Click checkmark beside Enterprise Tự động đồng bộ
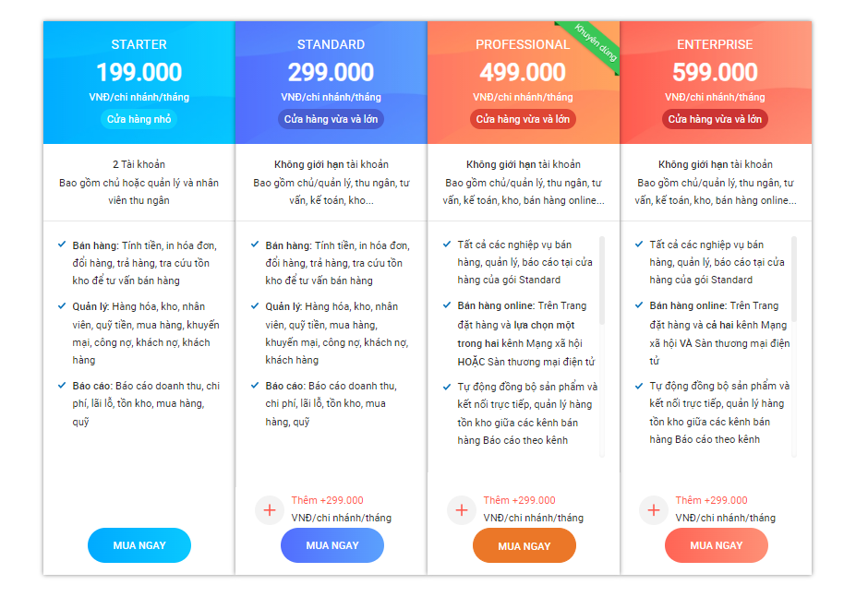The height and width of the screenshot is (597, 868). 639,386
